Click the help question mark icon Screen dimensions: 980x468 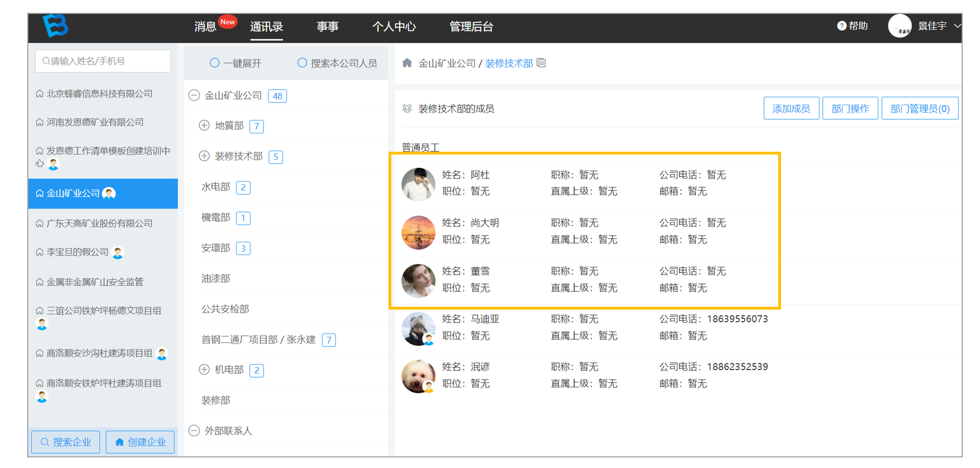click(x=842, y=26)
